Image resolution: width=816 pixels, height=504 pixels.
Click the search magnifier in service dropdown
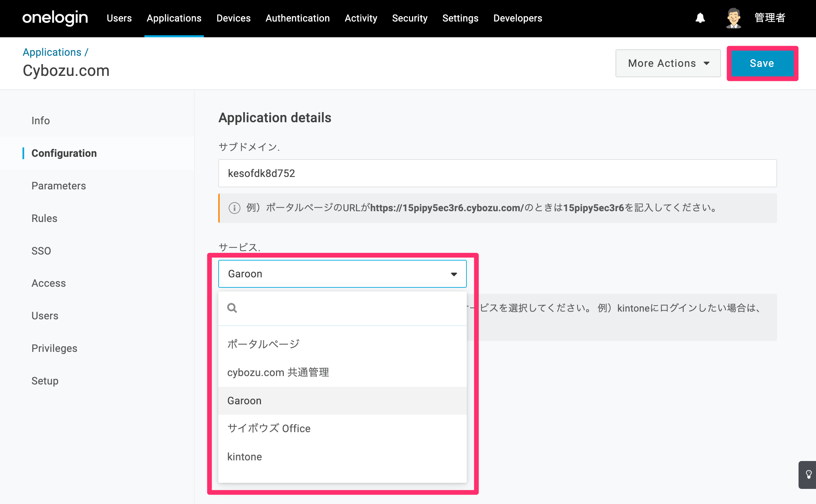[232, 308]
